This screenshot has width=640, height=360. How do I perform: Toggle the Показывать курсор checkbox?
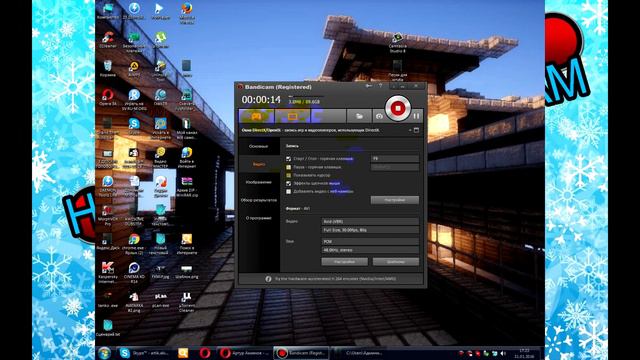point(289,175)
